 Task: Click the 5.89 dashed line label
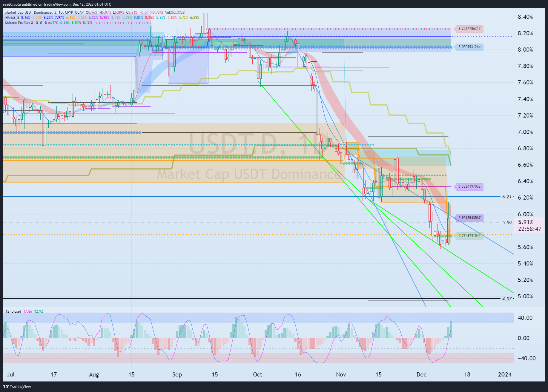[507, 223]
